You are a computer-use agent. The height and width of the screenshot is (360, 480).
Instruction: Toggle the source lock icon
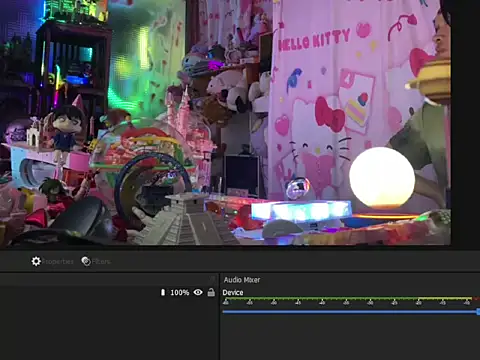pyautogui.click(x=211, y=292)
